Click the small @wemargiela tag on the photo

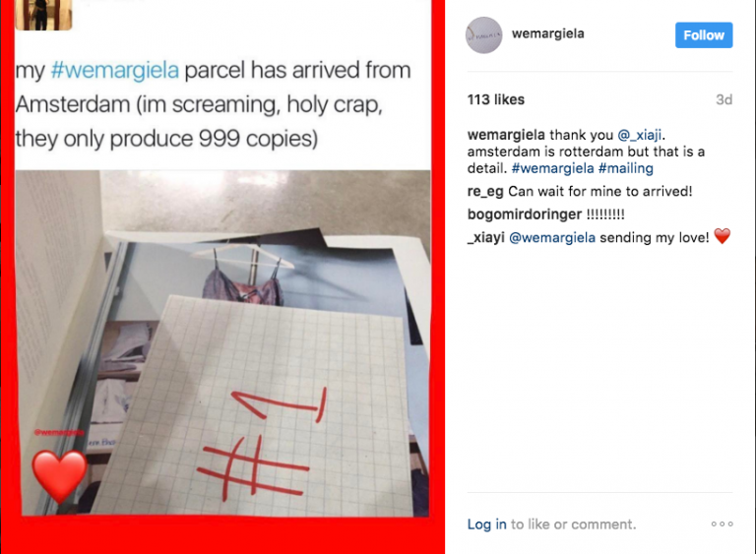[x=59, y=432]
